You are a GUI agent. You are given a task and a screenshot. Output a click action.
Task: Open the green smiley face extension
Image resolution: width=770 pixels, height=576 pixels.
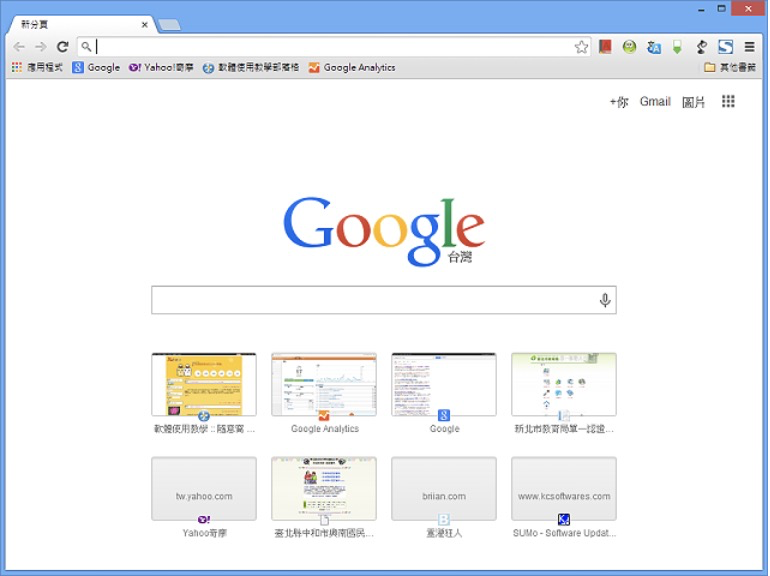click(x=629, y=47)
